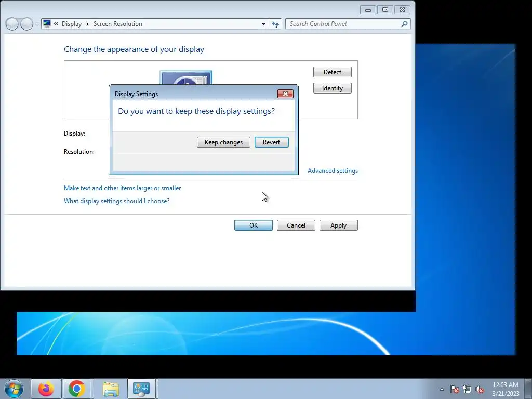
Task: Click the Forward navigation button
Action: pos(27,24)
